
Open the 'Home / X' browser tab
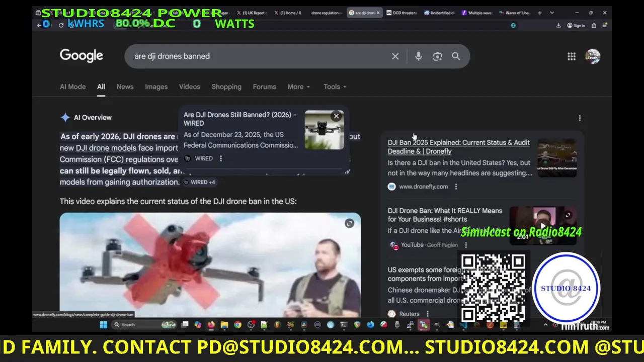click(288, 13)
